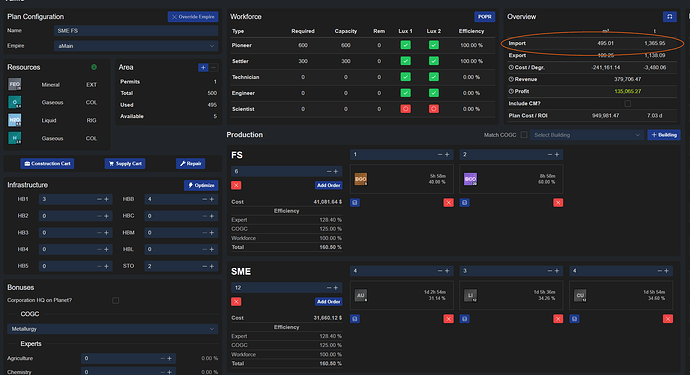This screenshot has width=690, height=375.
Task: Increase HB1 count with plus
Action: tap(106, 199)
